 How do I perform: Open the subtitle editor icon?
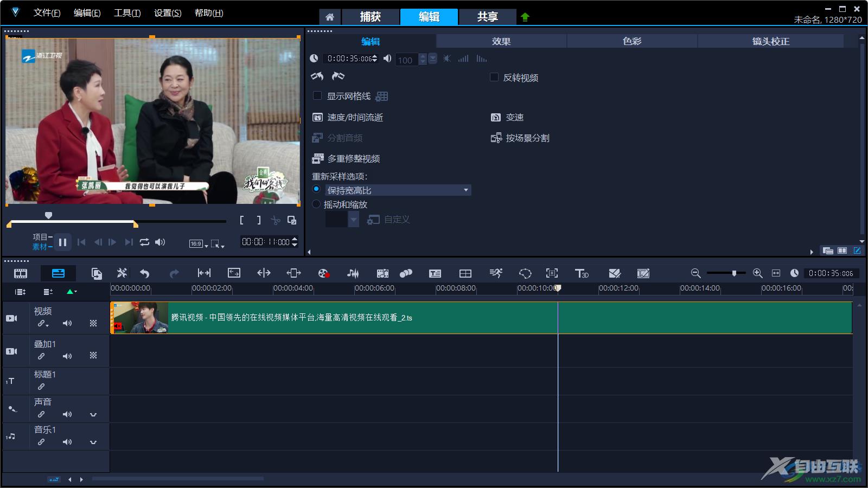click(435, 273)
